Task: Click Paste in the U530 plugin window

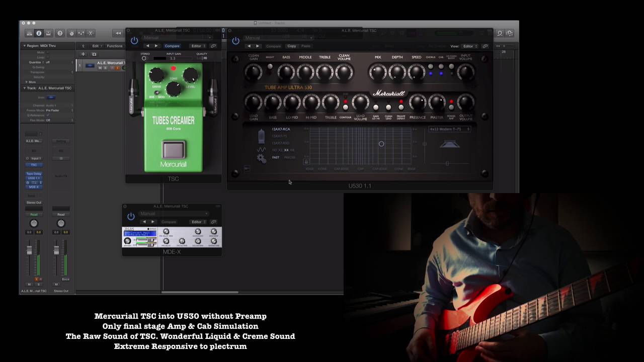Action: tap(305, 46)
